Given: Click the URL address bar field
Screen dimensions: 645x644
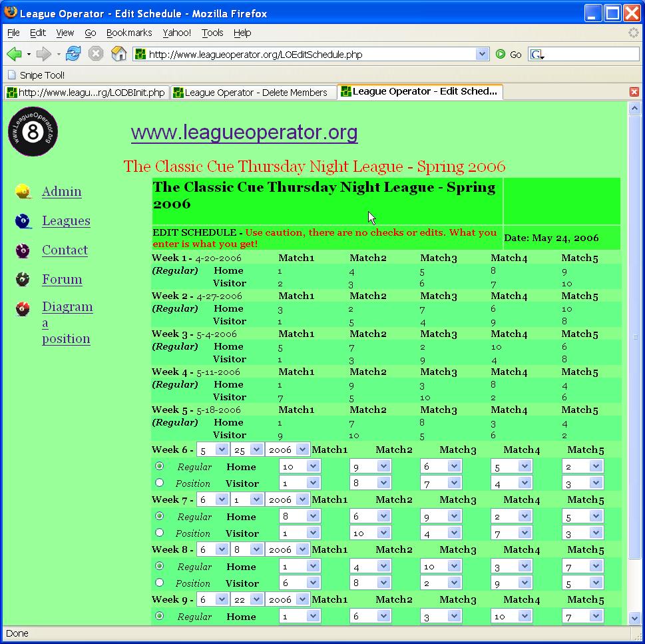Looking at the screenshot, I should [306, 55].
